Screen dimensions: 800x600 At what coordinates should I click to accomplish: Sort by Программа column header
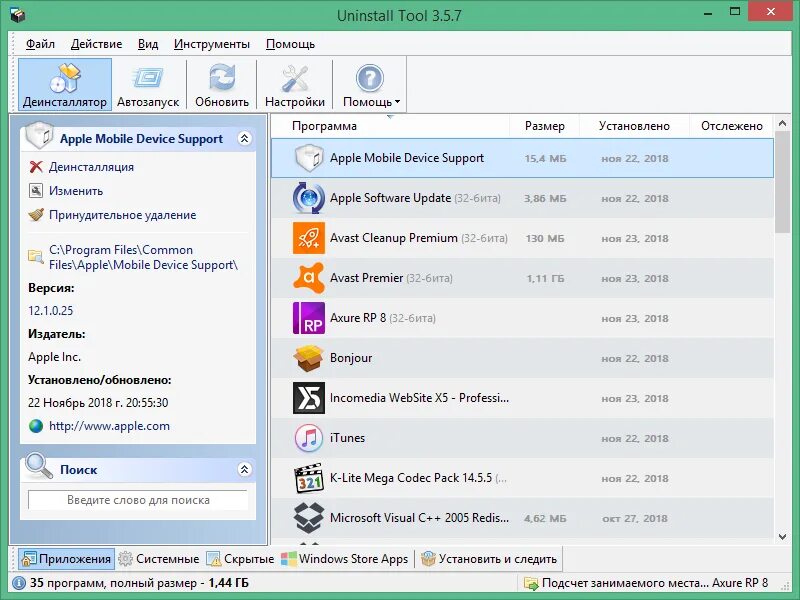390,126
